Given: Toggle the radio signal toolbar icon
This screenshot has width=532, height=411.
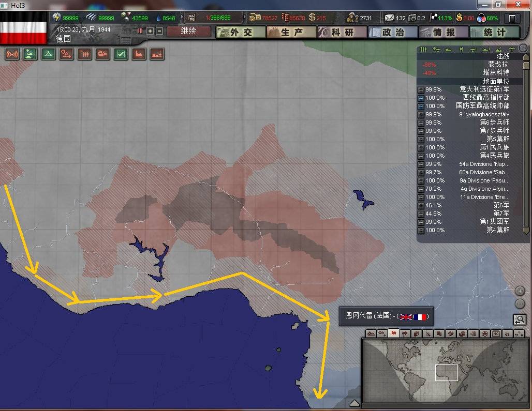Looking at the screenshot, I should (12, 54).
